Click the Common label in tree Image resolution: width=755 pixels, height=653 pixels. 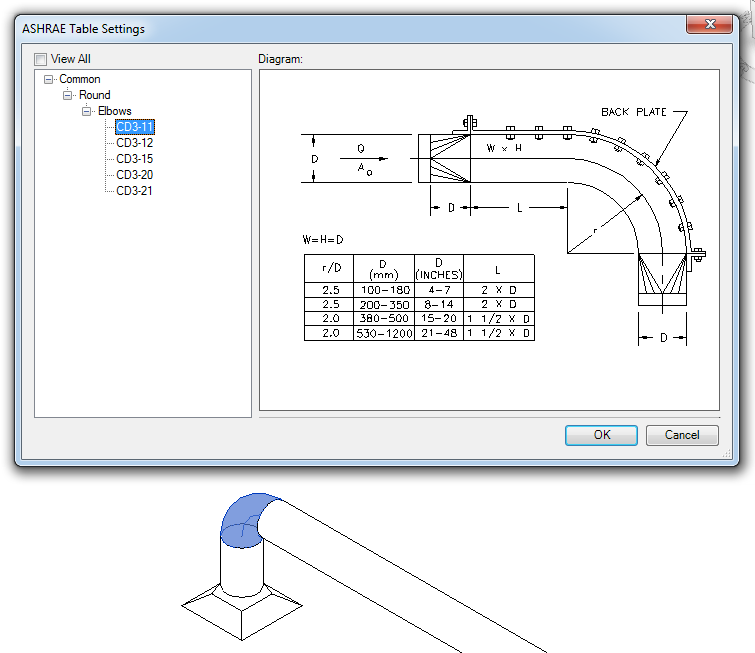pyautogui.click(x=79, y=79)
